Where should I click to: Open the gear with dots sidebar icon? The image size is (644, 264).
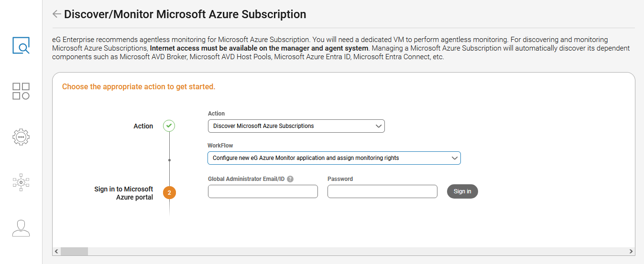tap(21, 137)
